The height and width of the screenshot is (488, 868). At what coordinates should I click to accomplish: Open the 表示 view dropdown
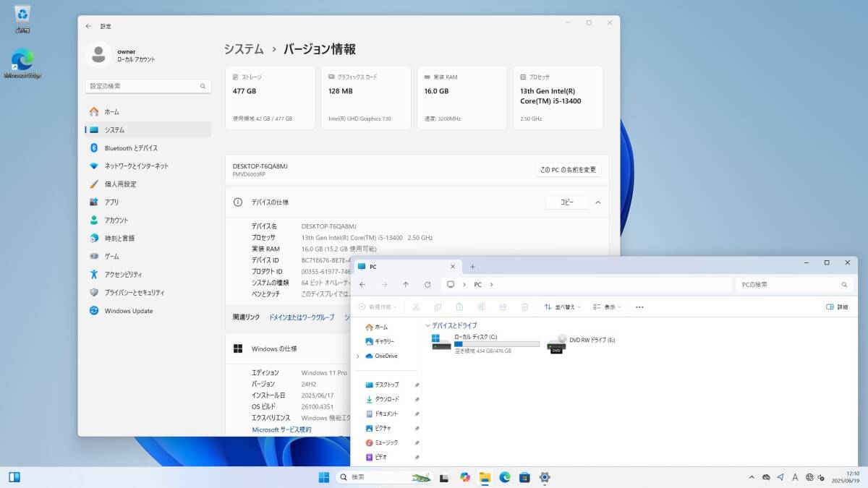607,307
